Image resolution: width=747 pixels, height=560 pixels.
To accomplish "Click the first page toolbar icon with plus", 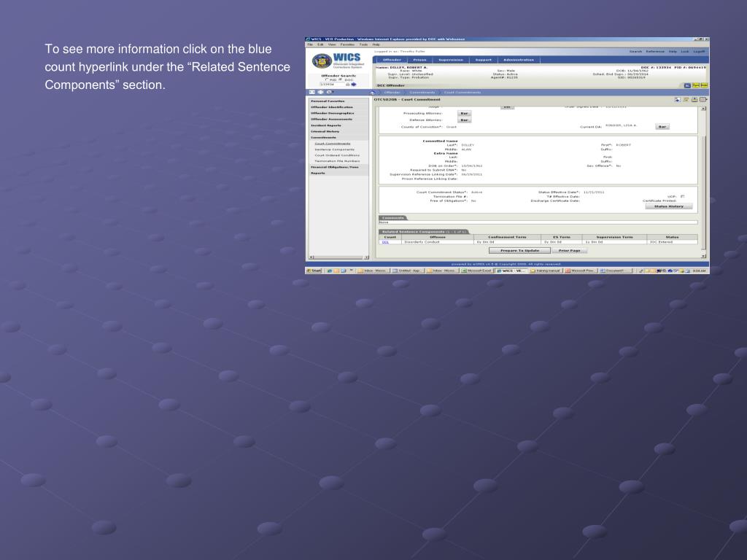I will tap(678, 99).
